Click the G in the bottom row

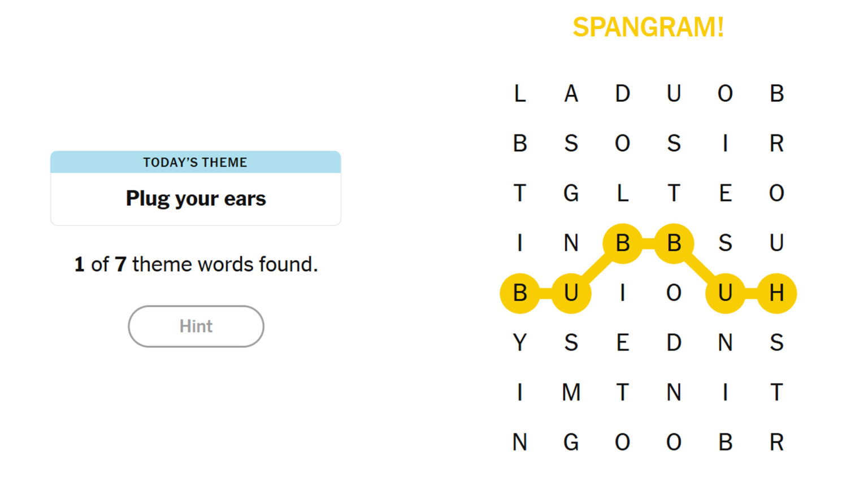(x=571, y=442)
